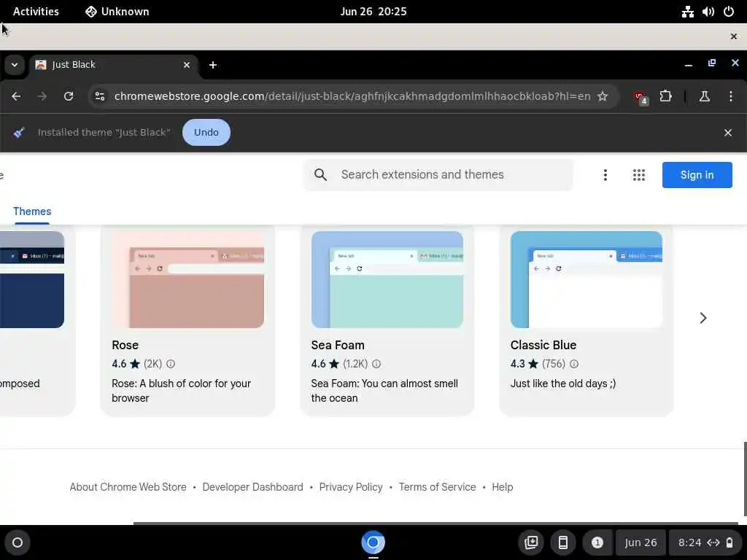This screenshot has height=560, width=747.
Task: Close the top banner with X
Action: [x=734, y=36]
